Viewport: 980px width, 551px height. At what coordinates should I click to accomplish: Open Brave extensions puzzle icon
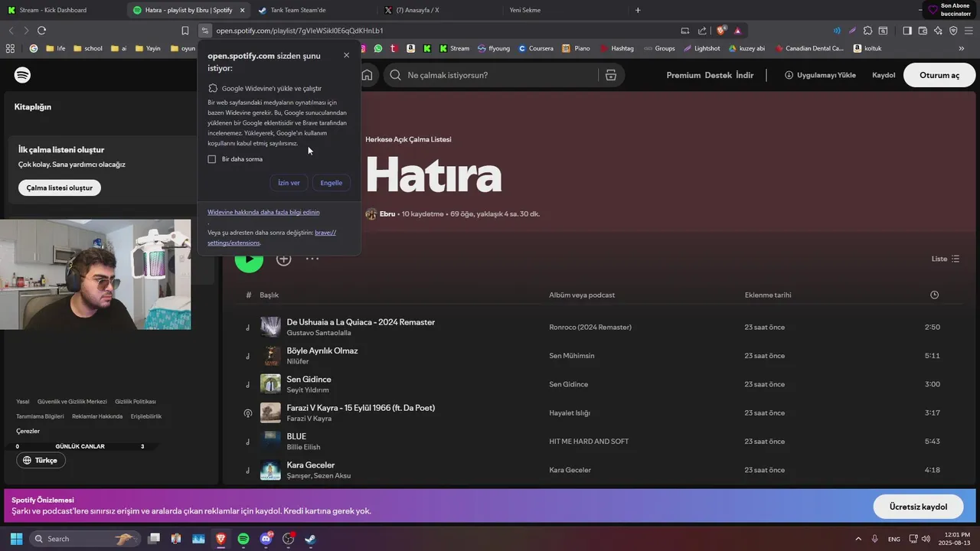click(867, 31)
